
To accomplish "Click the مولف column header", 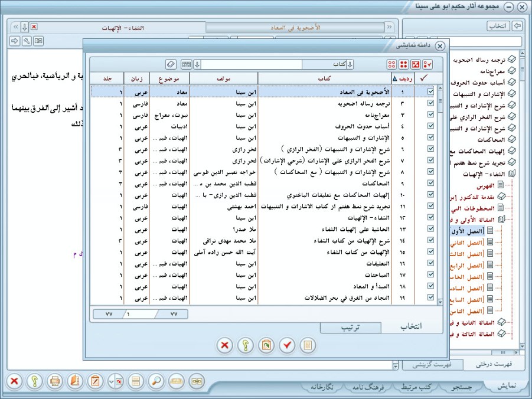I will click(x=224, y=79).
